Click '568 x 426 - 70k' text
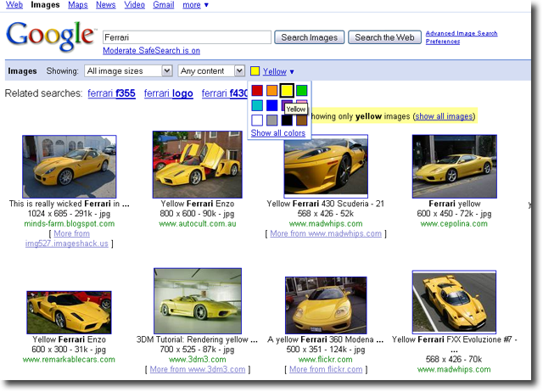Viewport: 543px width, 392px height. point(454,360)
